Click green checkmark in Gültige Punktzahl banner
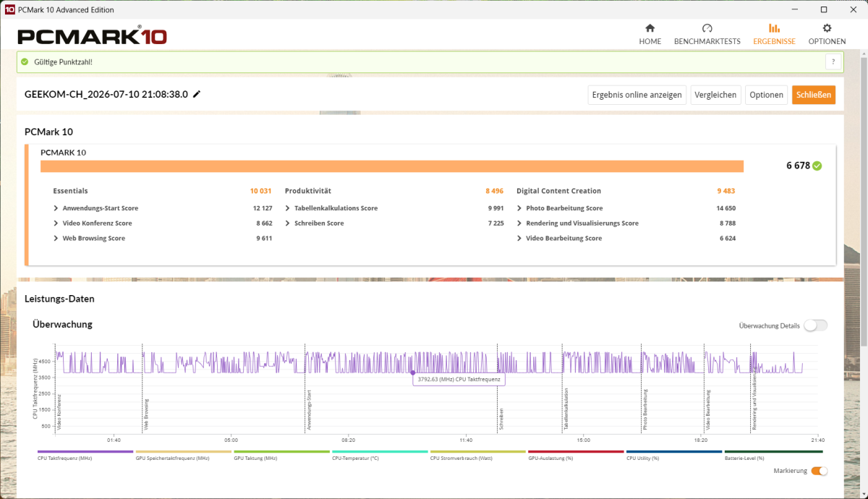This screenshot has width=868, height=499. click(25, 62)
